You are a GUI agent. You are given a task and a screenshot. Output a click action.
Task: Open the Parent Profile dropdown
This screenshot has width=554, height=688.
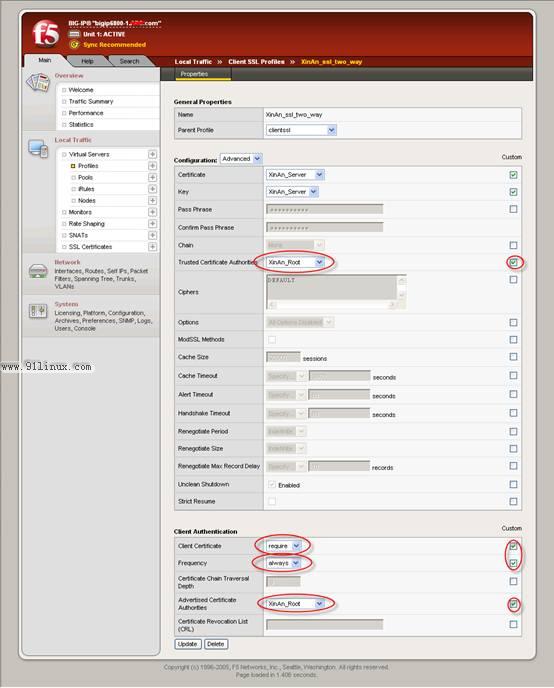click(x=301, y=130)
